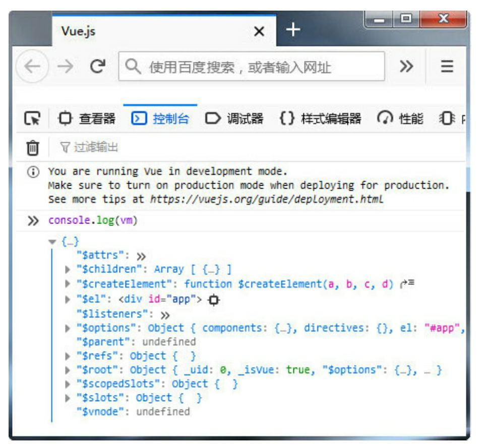Switch to the 性能 performance tab
The height and width of the screenshot is (448, 483).
[400, 119]
